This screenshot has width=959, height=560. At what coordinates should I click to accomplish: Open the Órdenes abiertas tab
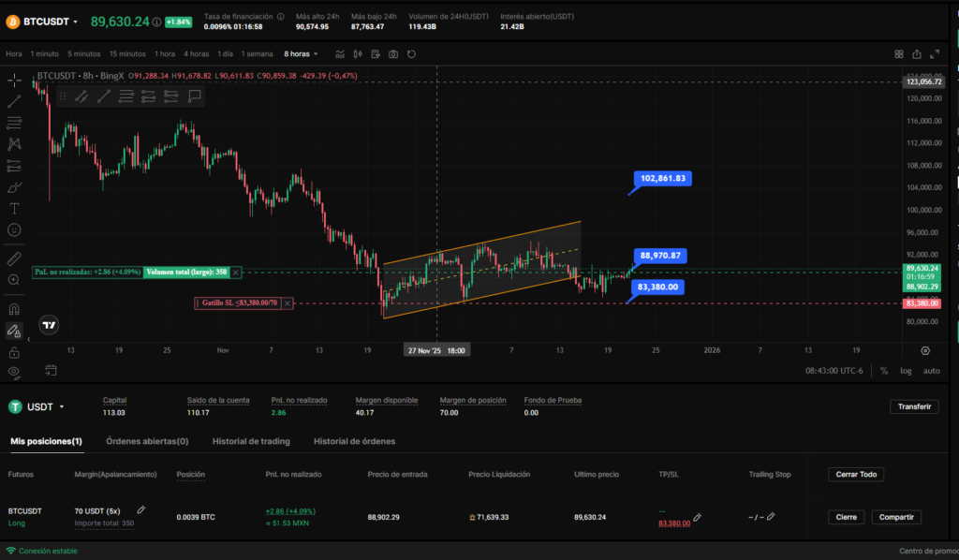click(147, 441)
